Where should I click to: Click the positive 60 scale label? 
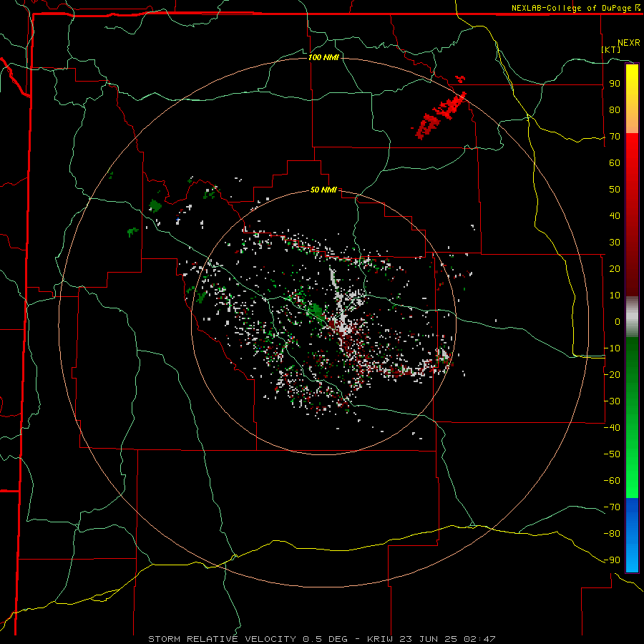click(615, 163)
